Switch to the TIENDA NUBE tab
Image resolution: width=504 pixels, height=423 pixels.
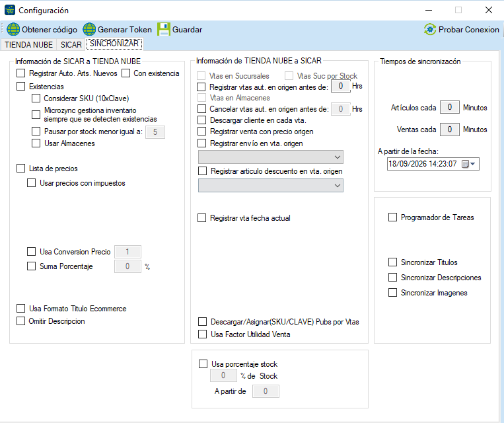point(28,45)
